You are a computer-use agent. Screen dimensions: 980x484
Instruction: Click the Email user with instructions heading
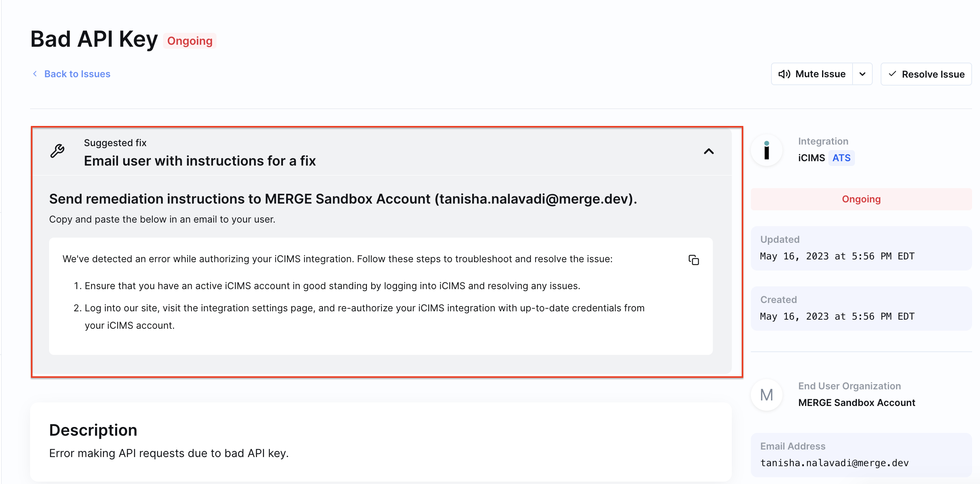pos(200,161)
